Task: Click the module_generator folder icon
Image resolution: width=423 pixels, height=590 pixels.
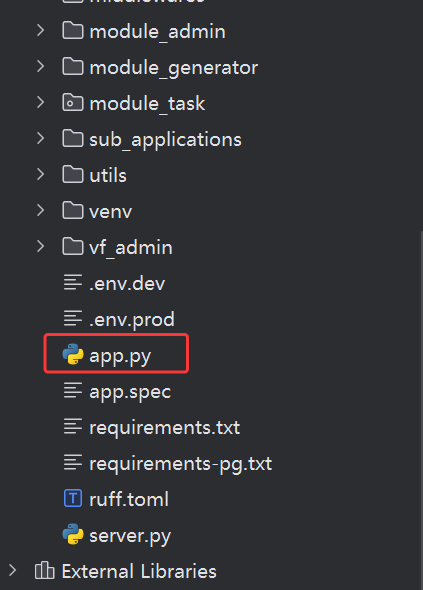Action: click(x=73, y=67)
